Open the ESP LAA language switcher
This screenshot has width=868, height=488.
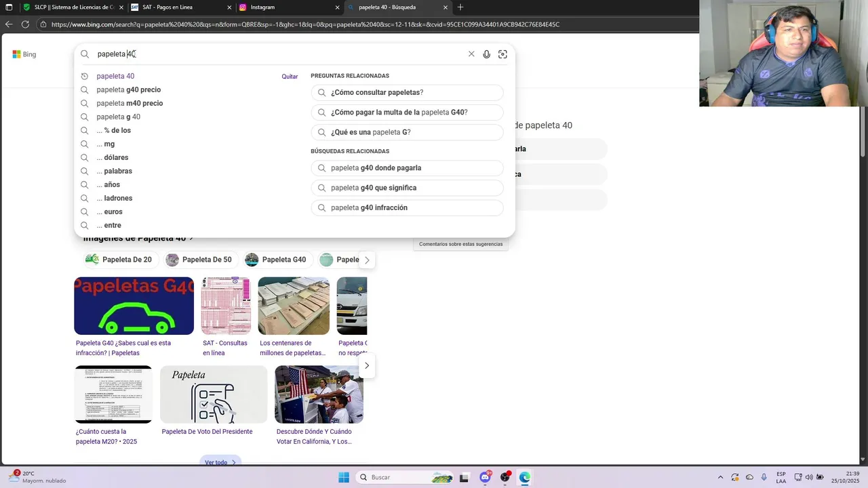pyautogui.click(x=781, y=477)
